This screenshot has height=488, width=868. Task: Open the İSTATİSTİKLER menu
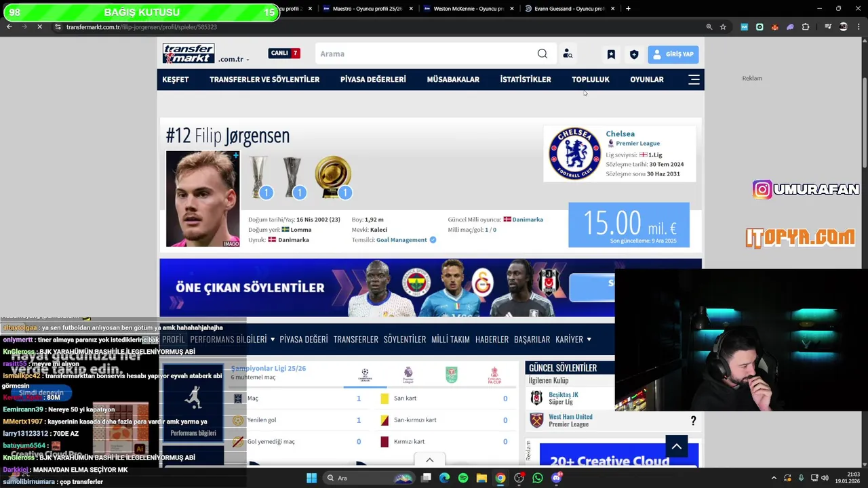526,79
